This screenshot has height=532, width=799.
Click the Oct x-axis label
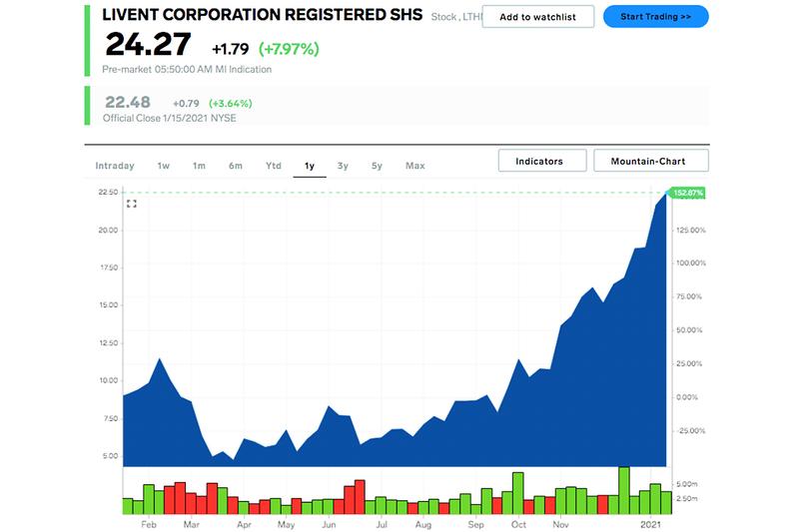point(518,524)
